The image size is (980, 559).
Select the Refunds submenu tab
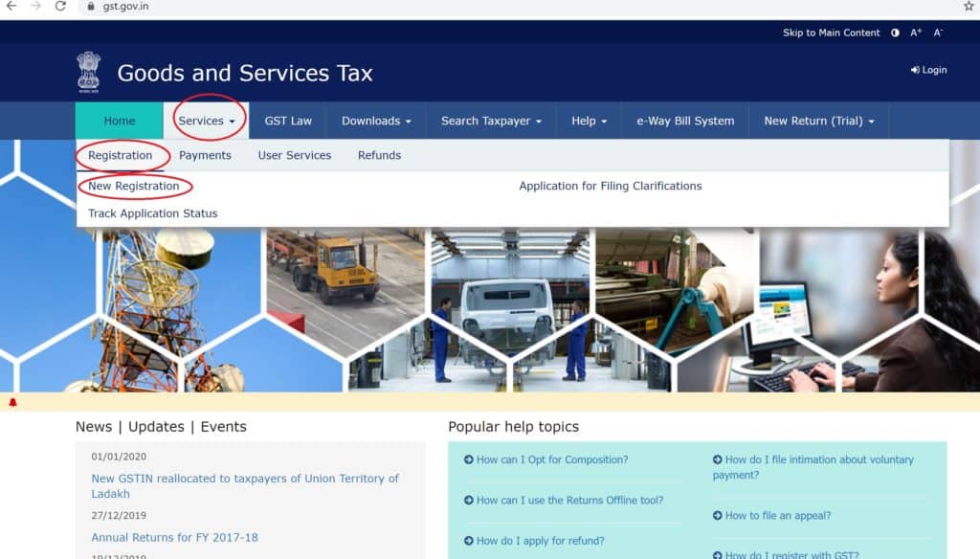(x=379, y=155)
